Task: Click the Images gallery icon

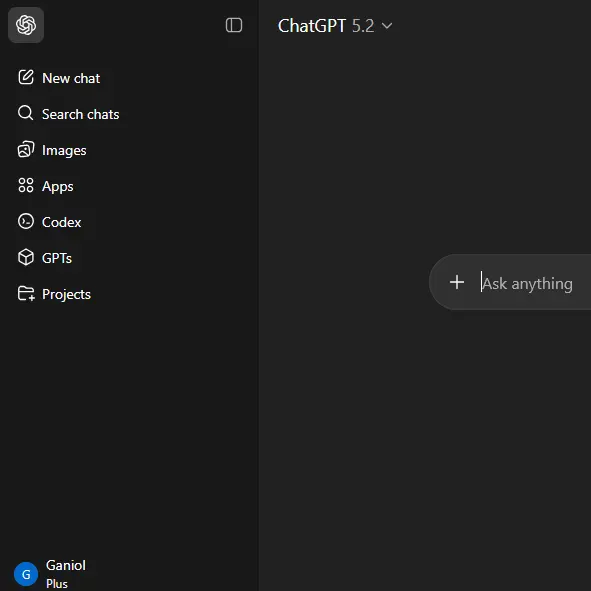Action: point(26,149)
